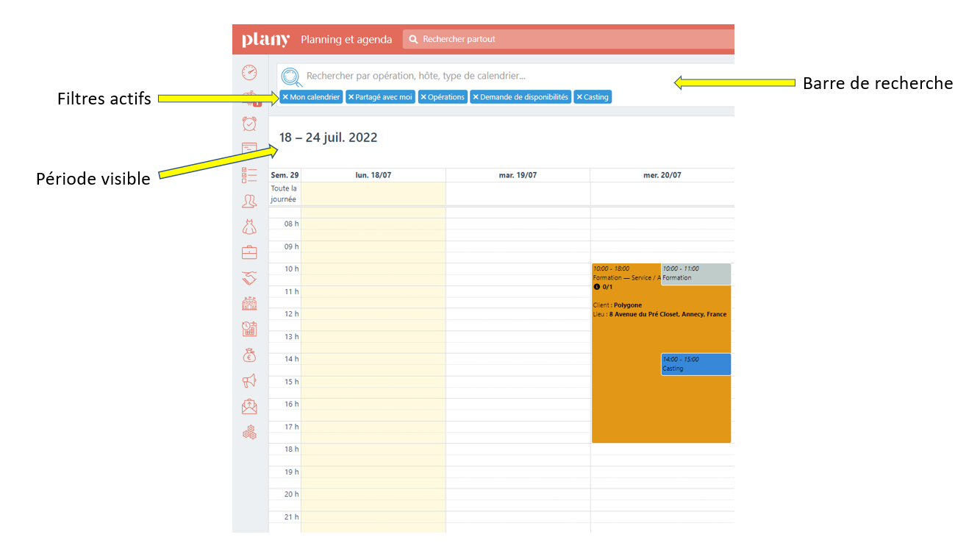Click the calendar clock icon in sidebar
This screenshot has height=554, width=980.
[x=249, y=330]
